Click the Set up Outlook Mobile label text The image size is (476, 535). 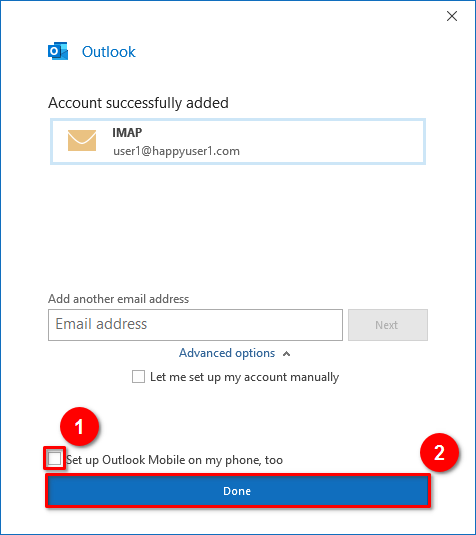[x=174, y=460]
